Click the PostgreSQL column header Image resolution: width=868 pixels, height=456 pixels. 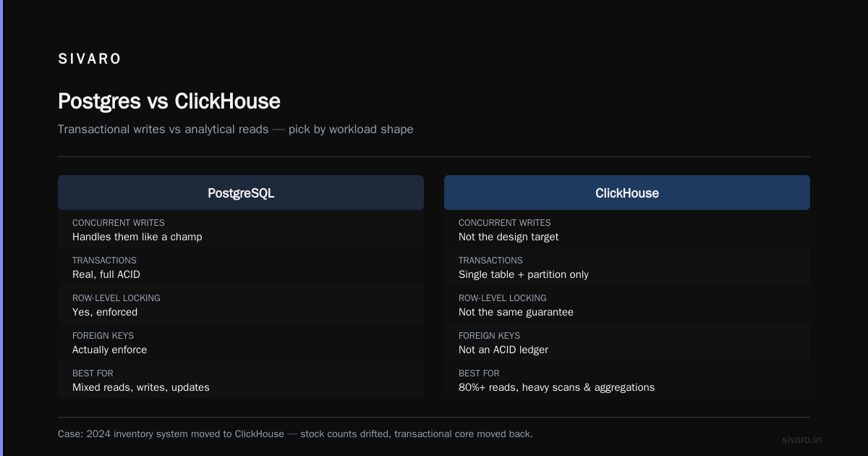click(x=241, y=193)
